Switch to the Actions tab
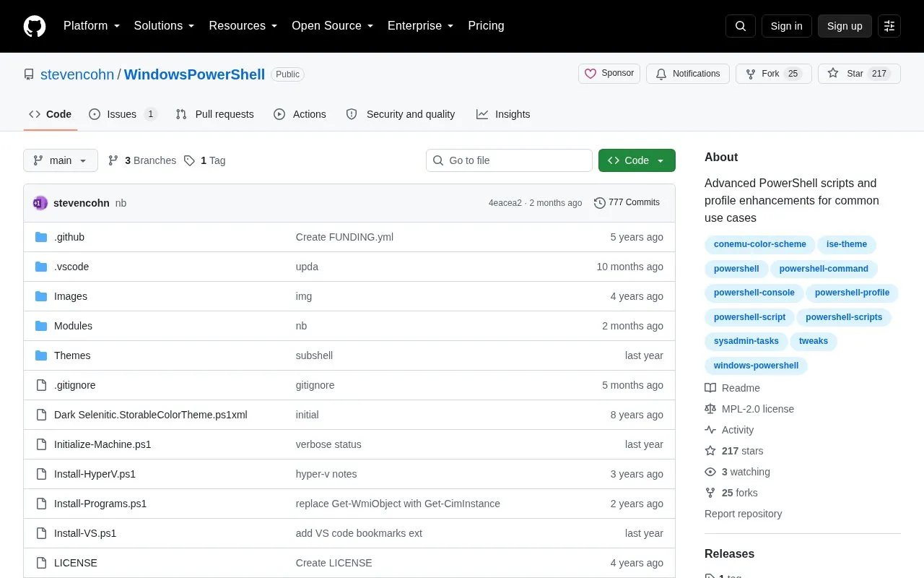 click(x=300, y=114)
